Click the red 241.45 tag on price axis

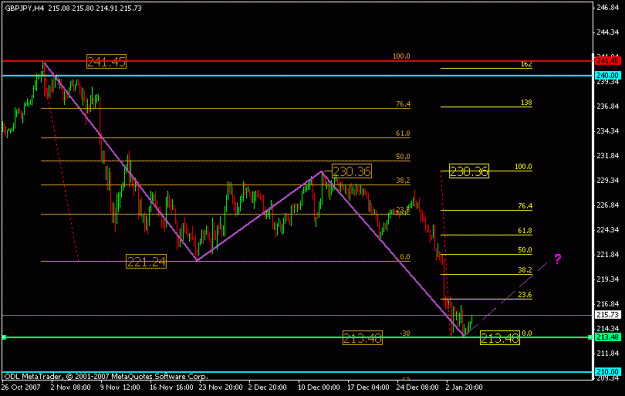click(x=607, y=61)
